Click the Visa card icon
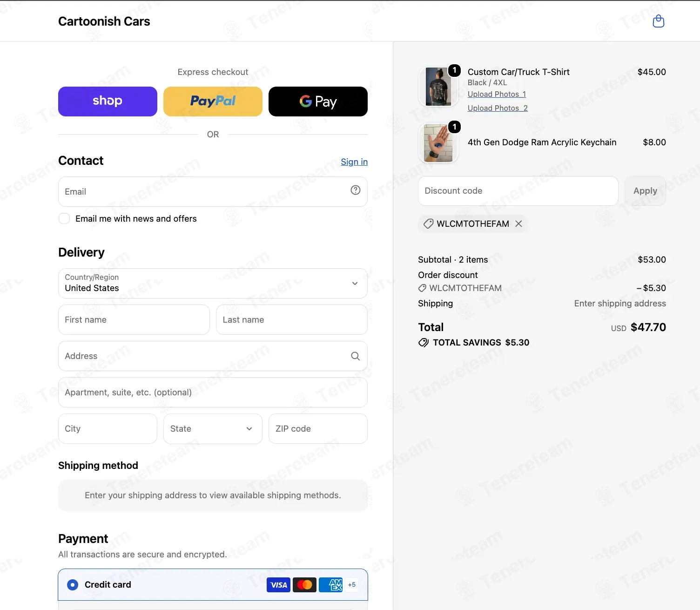Screen dimensions: 700x610 pyautogui.click(x=278, y=585)
